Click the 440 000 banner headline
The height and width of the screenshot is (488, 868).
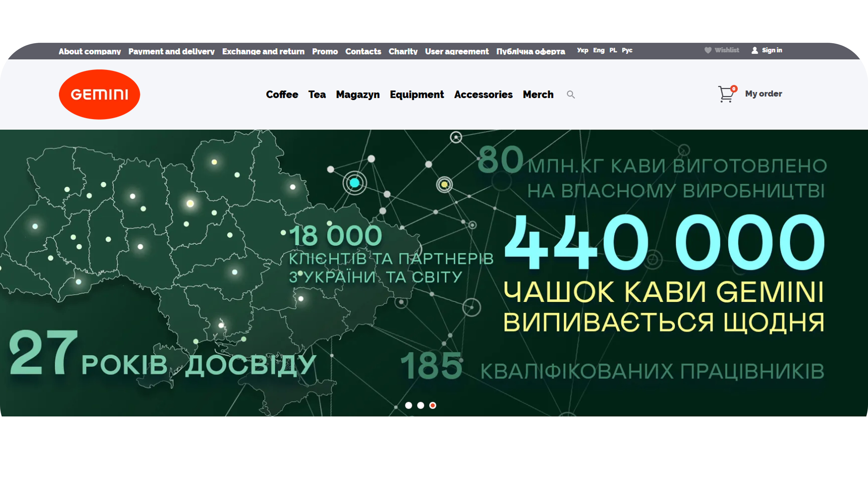[x=664, y=242]
